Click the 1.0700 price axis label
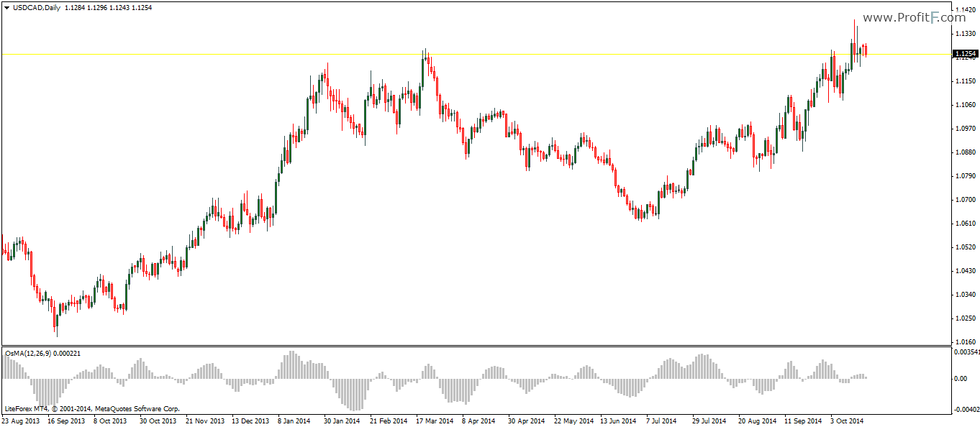This screenshot has height=427, width=980. click(965, 200)
